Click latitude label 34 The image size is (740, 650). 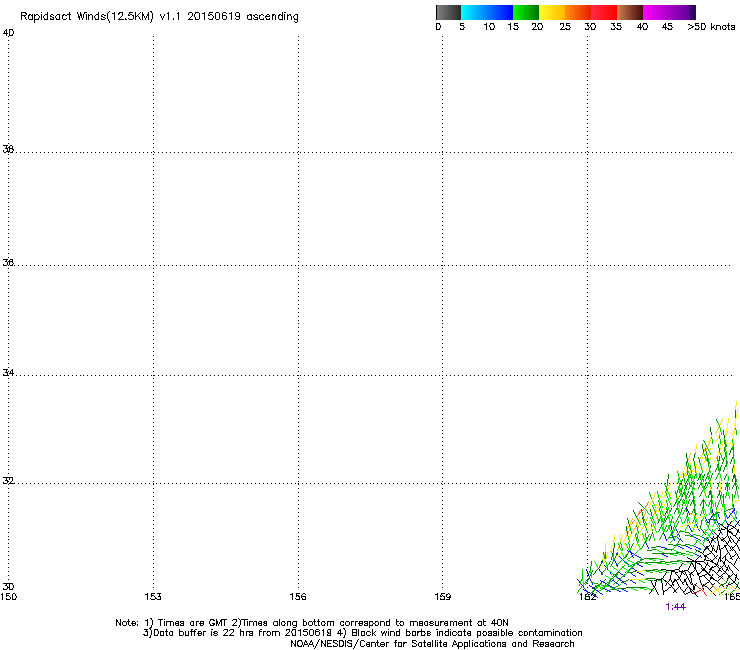click(8, 372)
